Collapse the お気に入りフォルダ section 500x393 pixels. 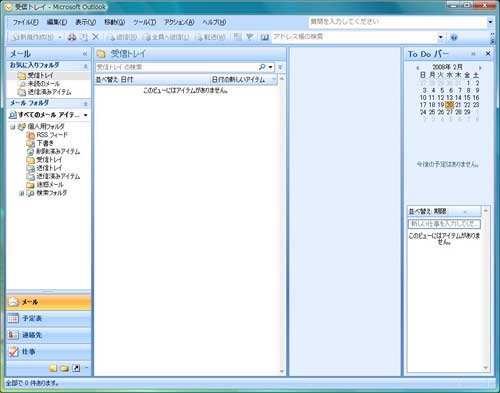(x=85, y=66)
